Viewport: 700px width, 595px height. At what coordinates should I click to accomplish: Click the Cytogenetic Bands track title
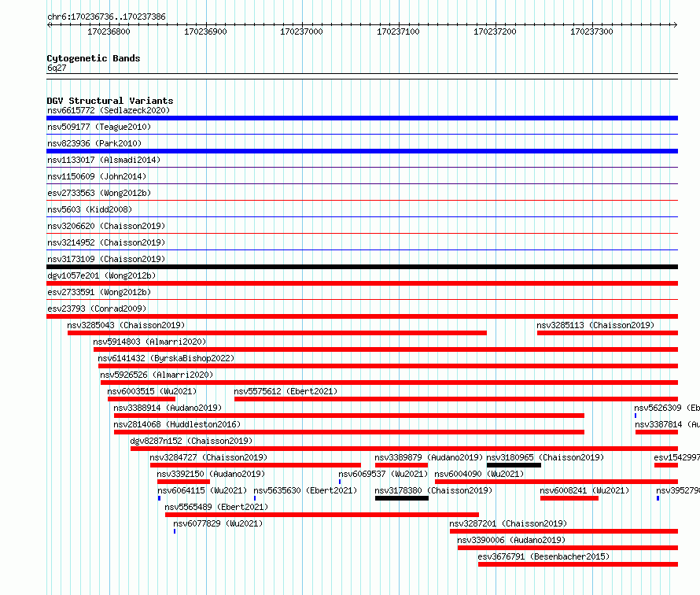pos(94,58)
